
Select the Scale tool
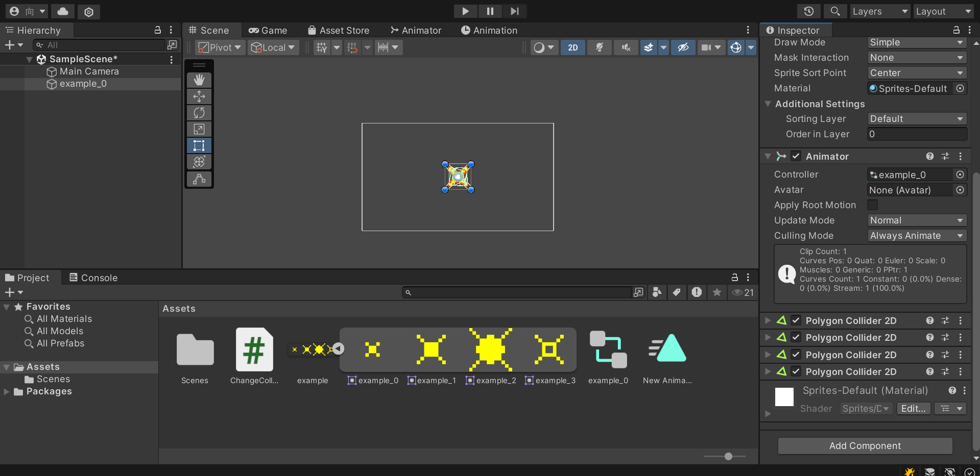tap(199, 129)
